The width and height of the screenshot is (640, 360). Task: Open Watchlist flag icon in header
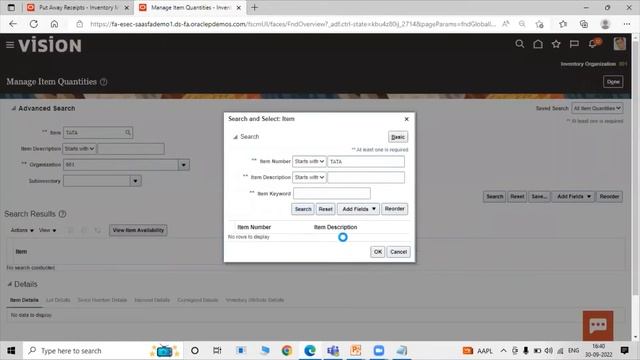point(574,44)
